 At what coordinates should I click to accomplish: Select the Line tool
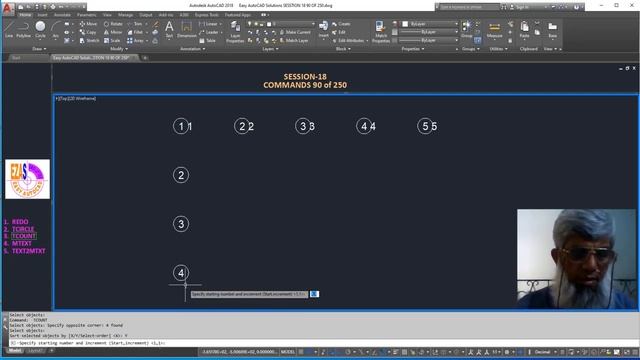9,29
